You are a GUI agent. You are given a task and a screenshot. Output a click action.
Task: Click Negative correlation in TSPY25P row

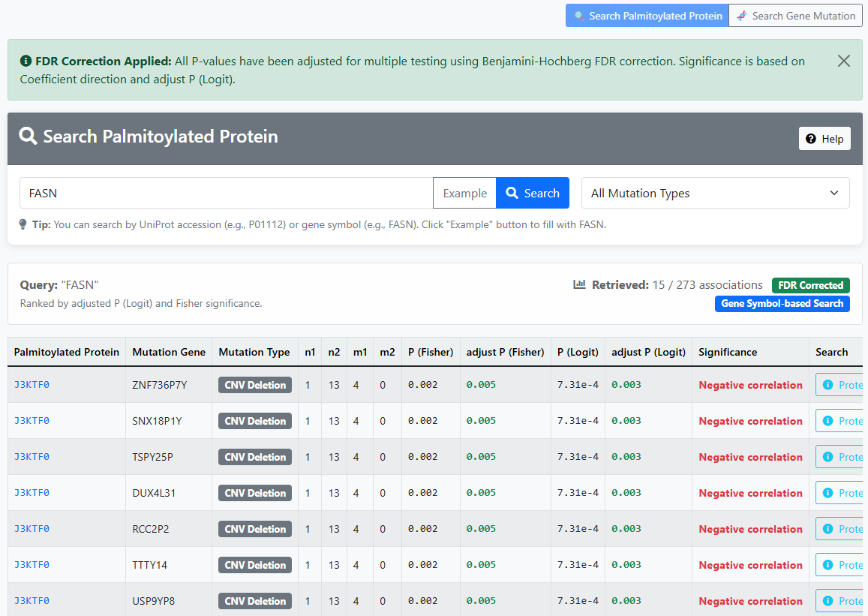tap(750, 457)
